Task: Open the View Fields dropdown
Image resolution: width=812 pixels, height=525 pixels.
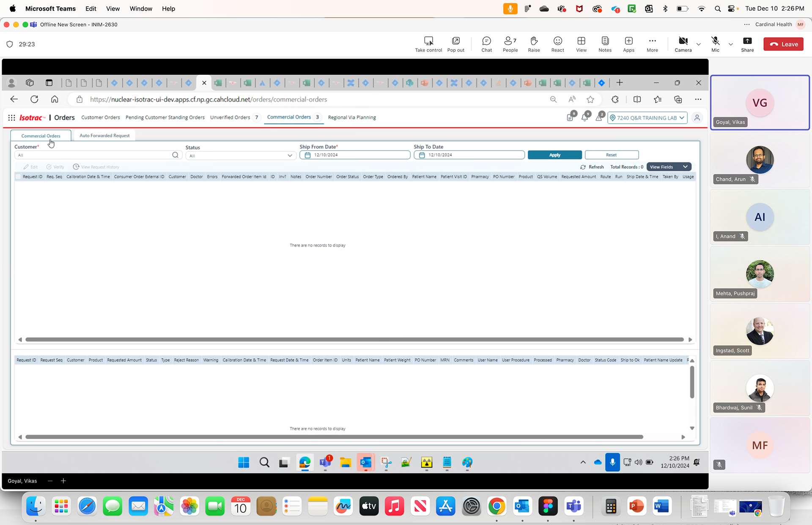Action: [669, 167]
